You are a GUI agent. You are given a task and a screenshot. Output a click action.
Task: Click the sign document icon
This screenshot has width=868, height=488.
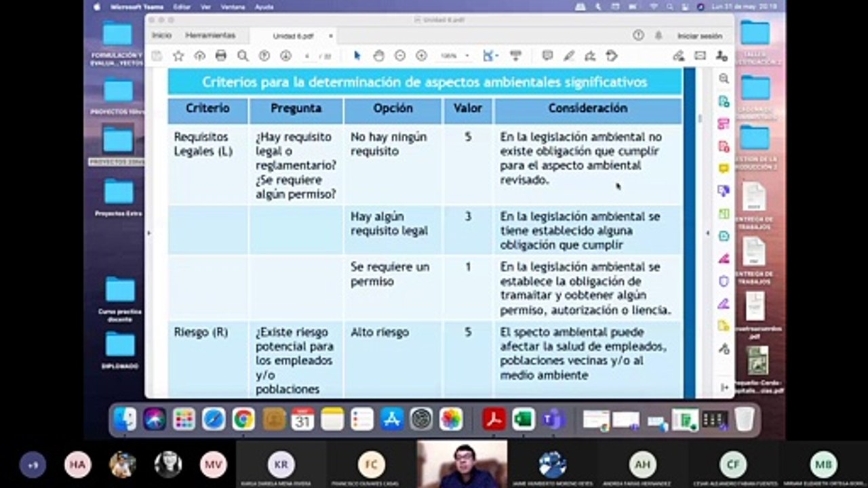[590, 56]
